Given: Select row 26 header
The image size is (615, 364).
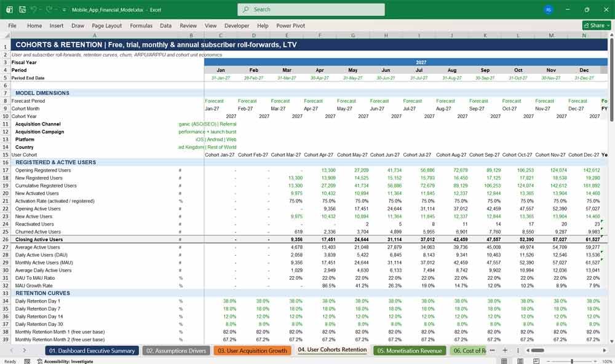Looking at the screenshot, I should click(6, 239).
